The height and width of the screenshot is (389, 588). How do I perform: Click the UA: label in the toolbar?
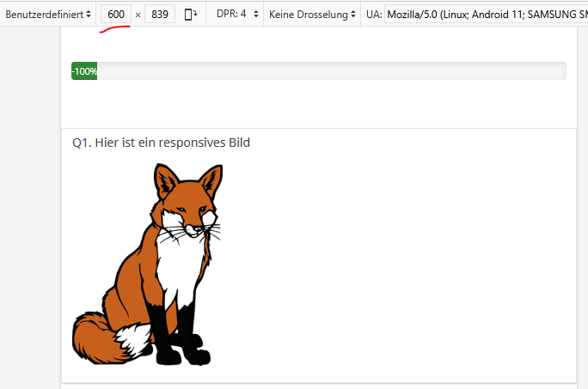tap(374, 15)
